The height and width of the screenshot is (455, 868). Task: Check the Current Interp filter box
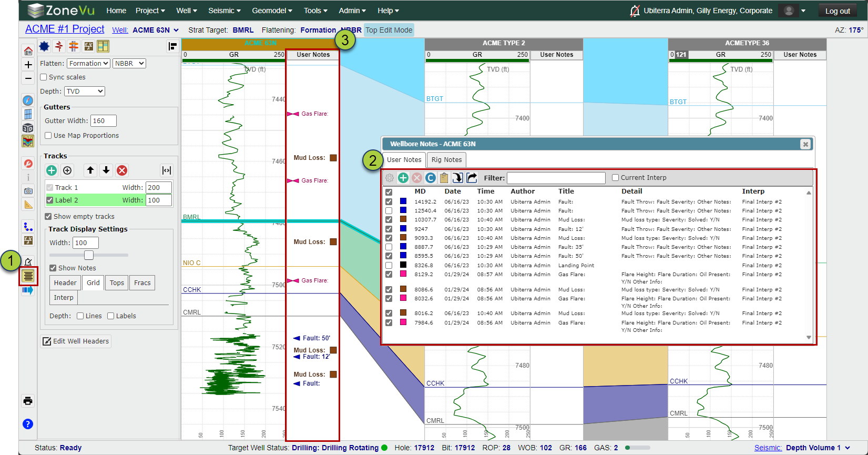click(x=616, y=178)
